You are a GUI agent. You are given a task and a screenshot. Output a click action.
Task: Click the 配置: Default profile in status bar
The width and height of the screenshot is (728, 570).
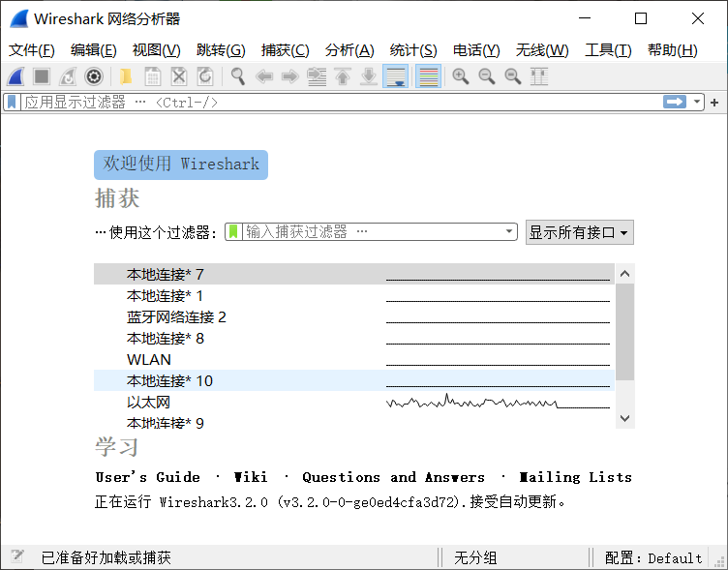(x=653, y=557)
